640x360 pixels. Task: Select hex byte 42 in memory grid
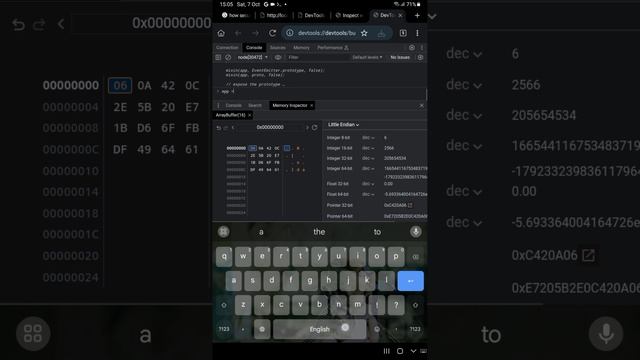(269, 148)
